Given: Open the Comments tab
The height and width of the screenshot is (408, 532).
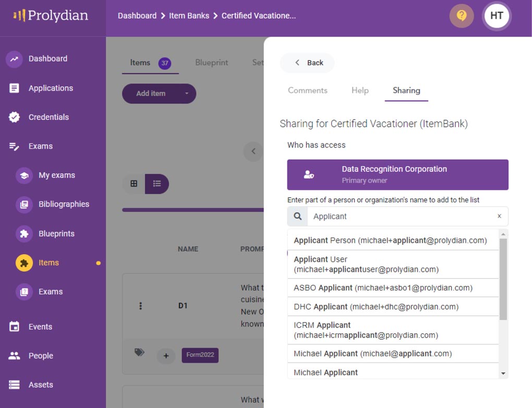Looking at the screenshot, I should coord(308,91).
